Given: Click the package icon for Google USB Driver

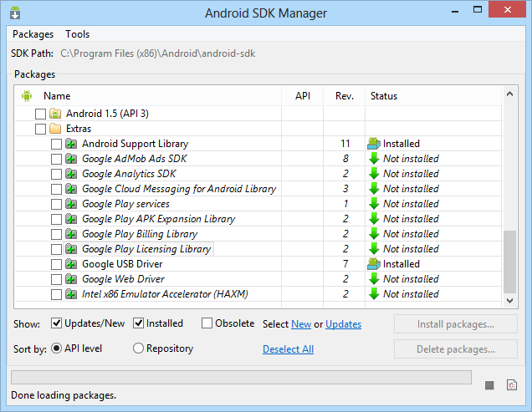Looking at the screenshot, I should [x=71, y=264].
